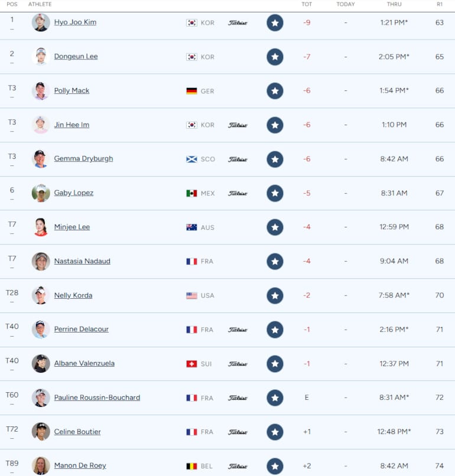Screen dimensions: 455x476
Task: Toggle favorite star for Hyo Joo Kim
Action: click(x=275, y=23)
